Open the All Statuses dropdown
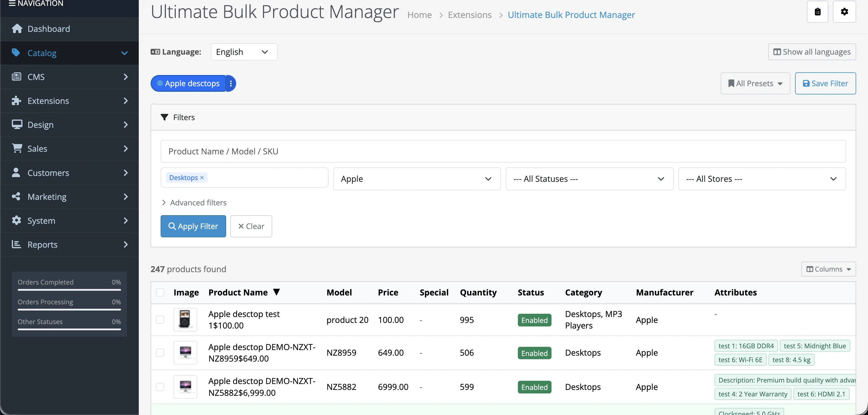 pyautogui.click(x=589, y=179)
